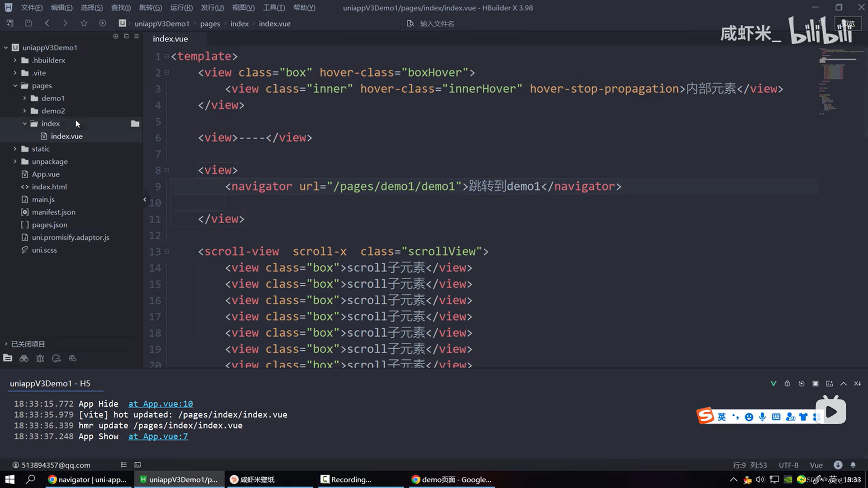Fold the scroll-view block at line 13
868x488 pixels.
[x=166, y=251]
